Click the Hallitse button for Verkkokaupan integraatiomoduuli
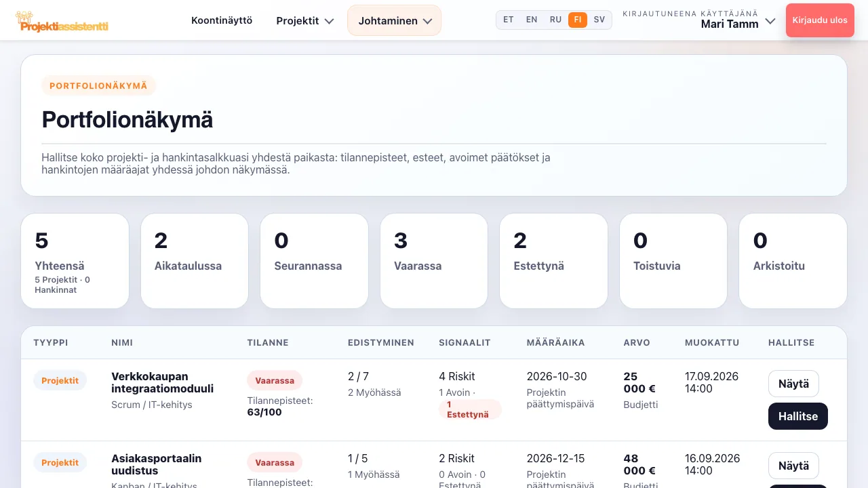Screen dimensions: 868x488 click(x=798, y=416)
